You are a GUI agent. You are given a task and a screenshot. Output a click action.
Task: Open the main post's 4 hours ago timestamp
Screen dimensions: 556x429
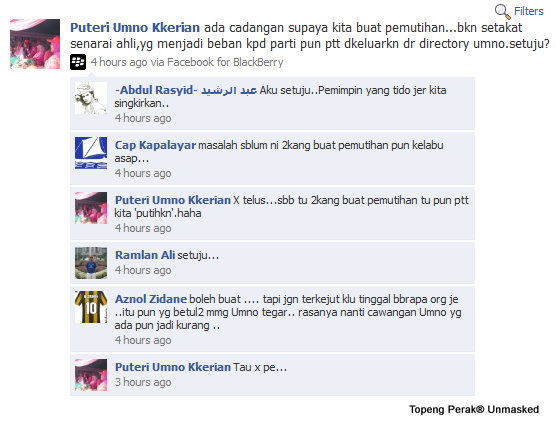(119, 62)
